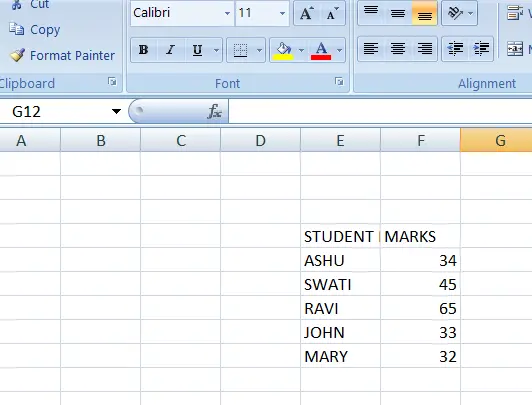Click Decrease Indent icon
The image size is (532, 405).
point(455,49)
